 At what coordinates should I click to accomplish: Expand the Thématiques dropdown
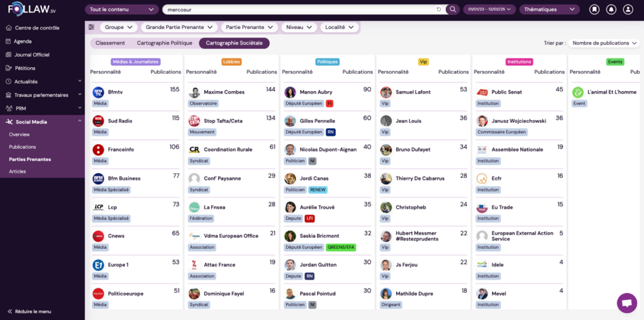click(548, 9)
